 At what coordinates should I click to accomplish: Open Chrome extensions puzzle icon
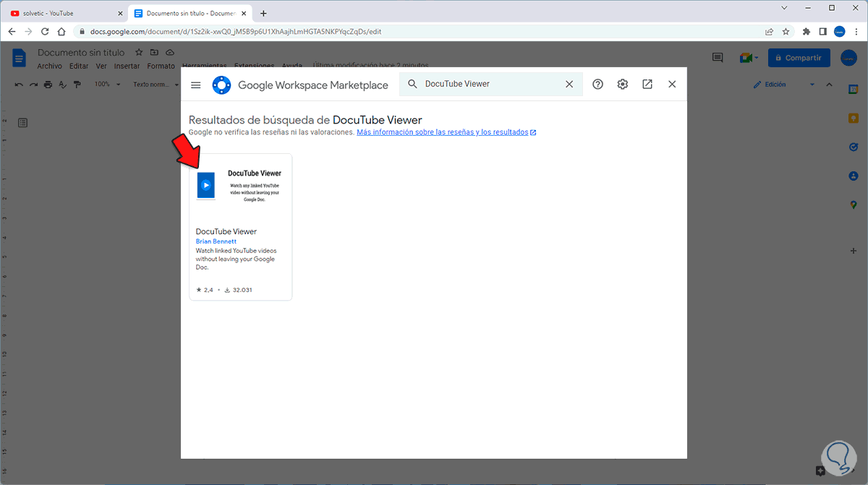pyautogui.click(x=807, y=32)
